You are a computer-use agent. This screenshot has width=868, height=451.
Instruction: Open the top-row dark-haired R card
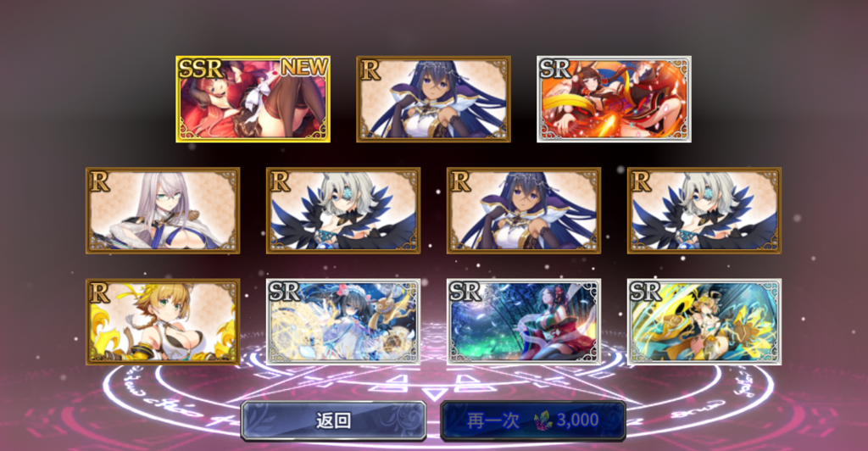click(x=433, y=99)
